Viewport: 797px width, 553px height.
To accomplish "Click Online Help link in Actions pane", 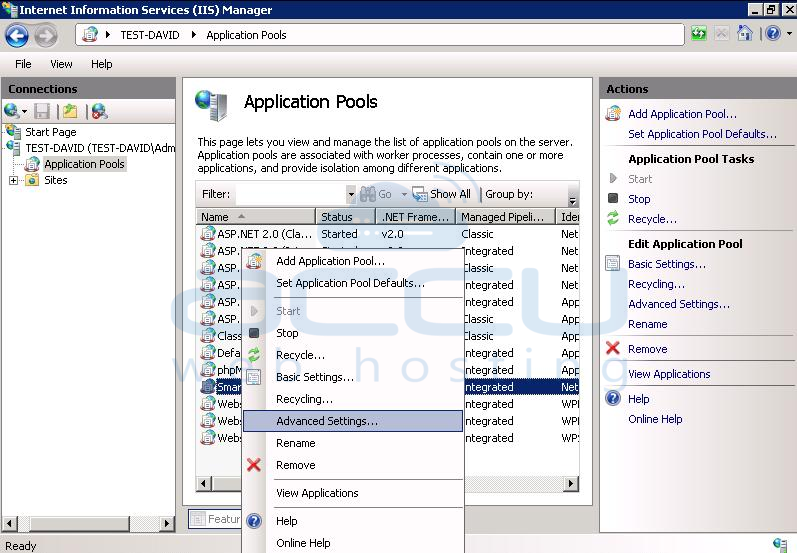I will 655,419.
